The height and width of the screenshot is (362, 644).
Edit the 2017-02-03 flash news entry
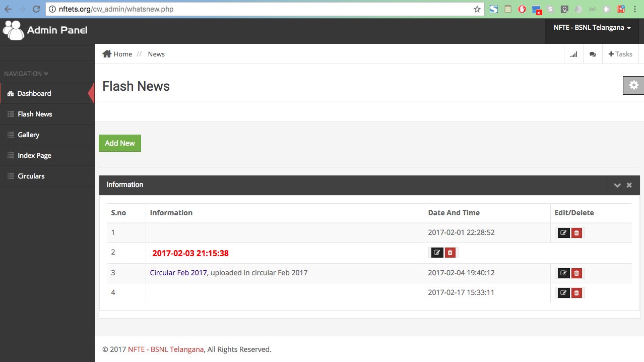tap(437, 253)
